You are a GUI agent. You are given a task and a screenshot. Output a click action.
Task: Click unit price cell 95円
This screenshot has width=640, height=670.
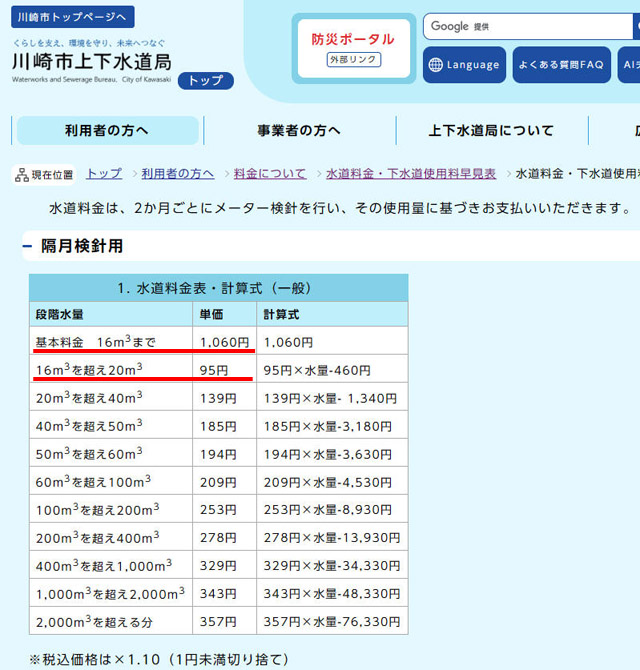[224, 369]
